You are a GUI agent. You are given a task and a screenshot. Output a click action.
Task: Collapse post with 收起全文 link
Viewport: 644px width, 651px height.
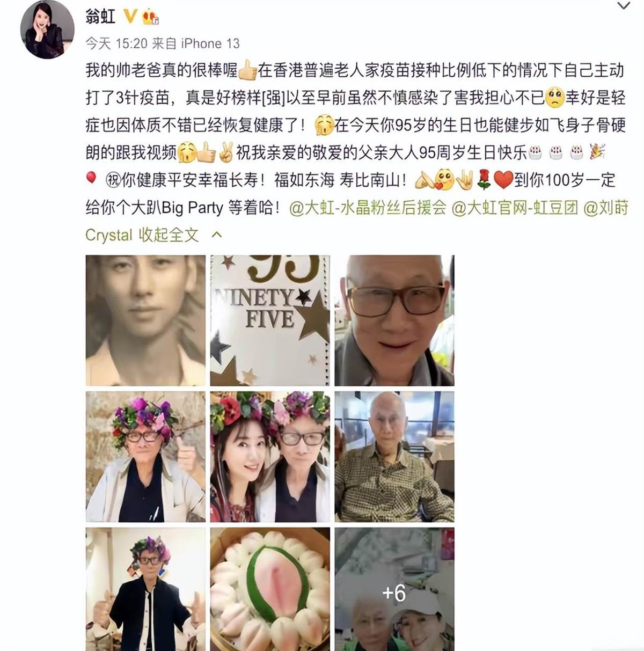click(x=169, y=235)
